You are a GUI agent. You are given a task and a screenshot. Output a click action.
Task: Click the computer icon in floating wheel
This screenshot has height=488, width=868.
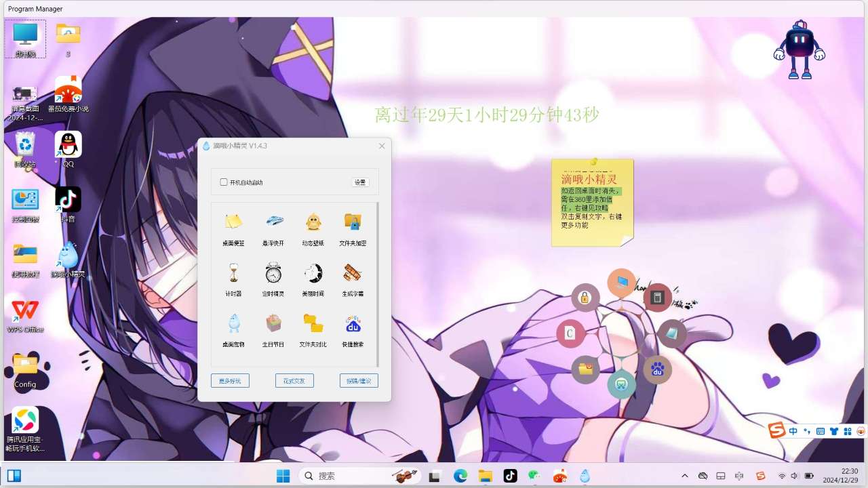click(622, 283)
